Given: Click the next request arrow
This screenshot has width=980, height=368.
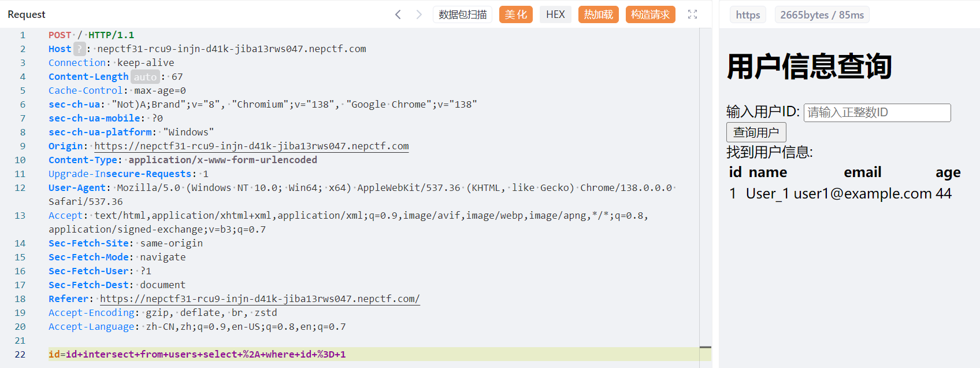Looking at the screenshot, I should click(x=419, y=14).
